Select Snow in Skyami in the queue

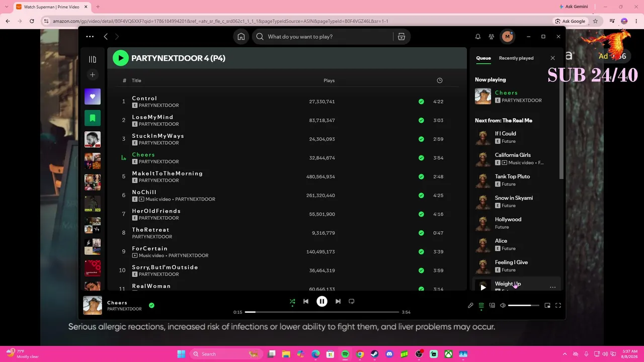pyautogui.click(x=514, y=198)
